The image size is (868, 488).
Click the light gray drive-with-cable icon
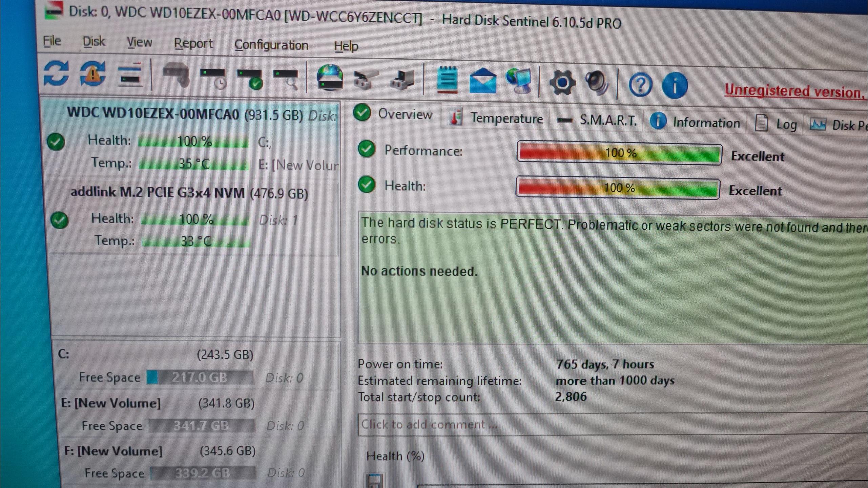pyautogui.click(x=366, y=81)
